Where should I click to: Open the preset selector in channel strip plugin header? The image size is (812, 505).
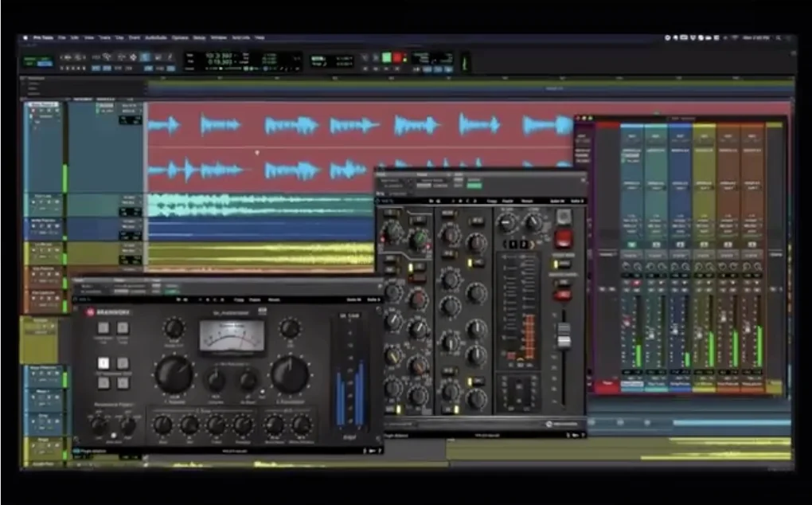433,180
